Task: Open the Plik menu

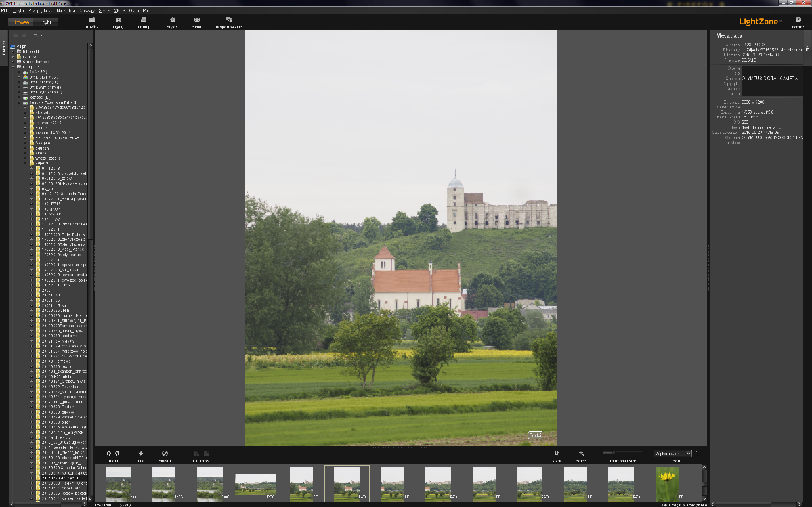Action: pos(4,11)
